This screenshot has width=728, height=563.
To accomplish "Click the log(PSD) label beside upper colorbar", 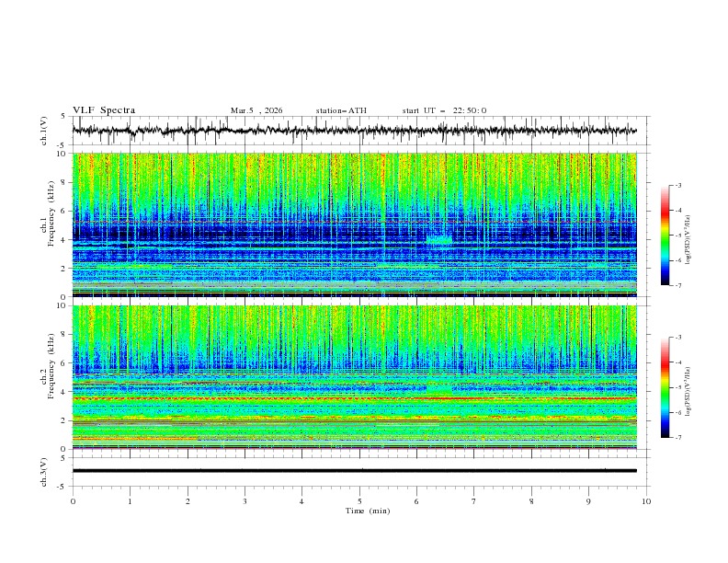I will click(688, 240).
